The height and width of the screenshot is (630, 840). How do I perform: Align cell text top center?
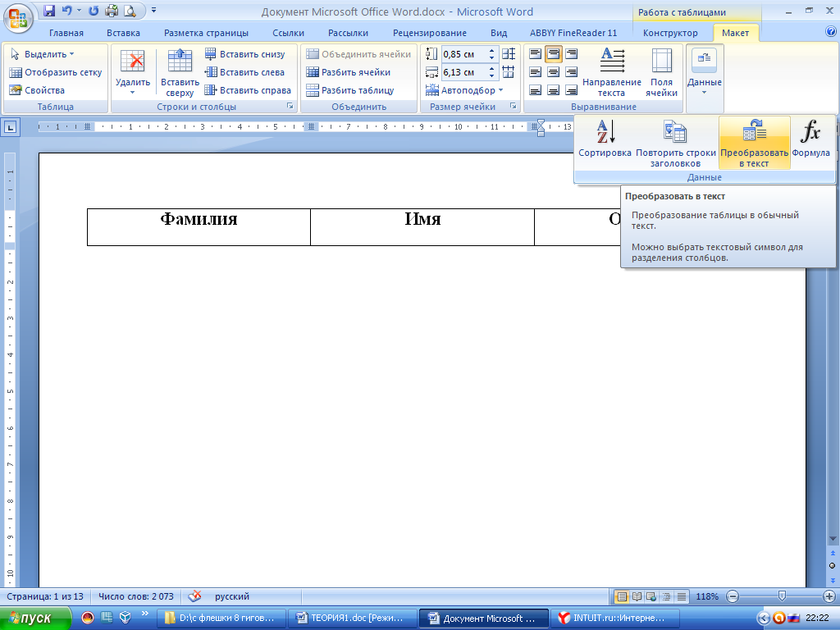coord(554,54)
